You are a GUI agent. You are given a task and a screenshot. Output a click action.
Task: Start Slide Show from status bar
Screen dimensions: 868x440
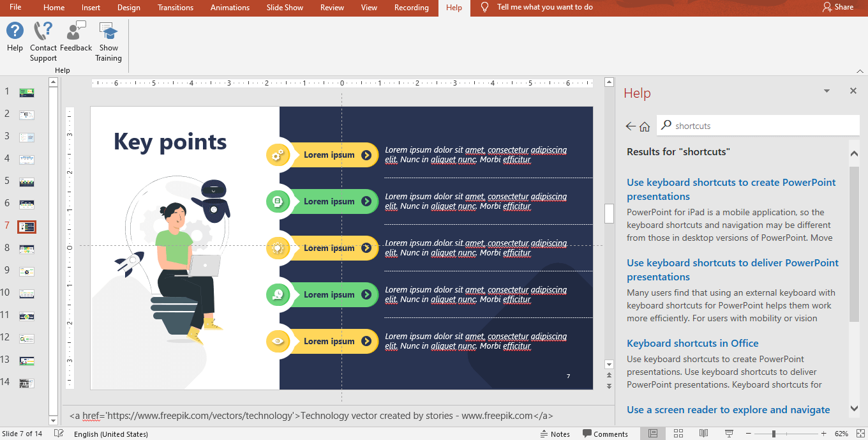click(729, 434)
